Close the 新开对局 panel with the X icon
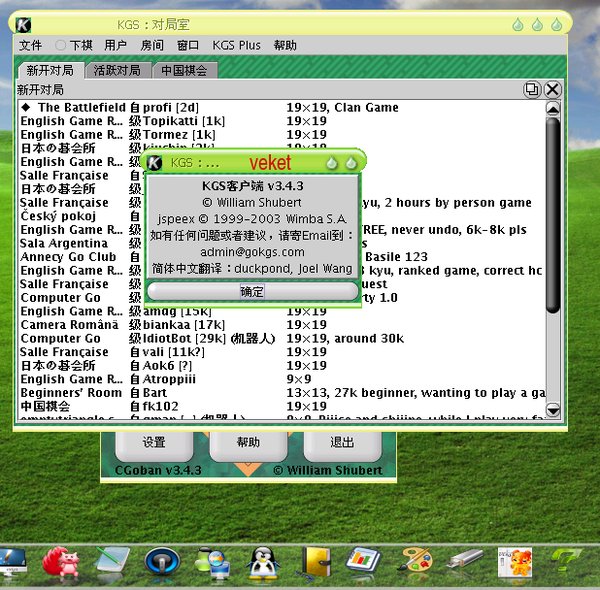The height and width of the screenshot is (590, 600). (x=553, y=90)
